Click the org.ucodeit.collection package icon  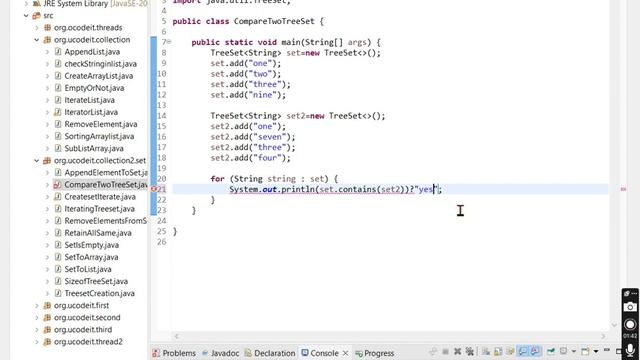[47, 40]
